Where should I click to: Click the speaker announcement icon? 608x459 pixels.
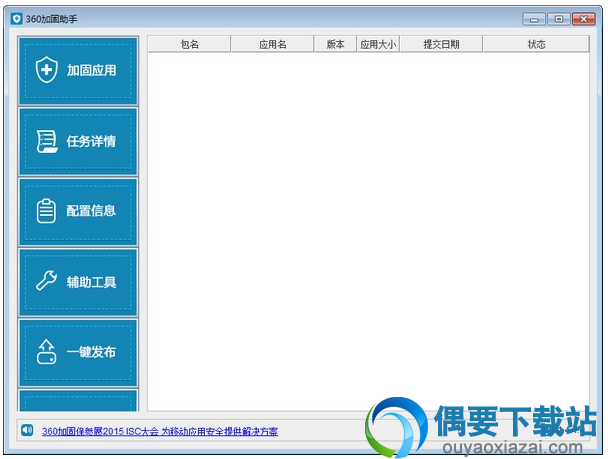click(27, 430)
